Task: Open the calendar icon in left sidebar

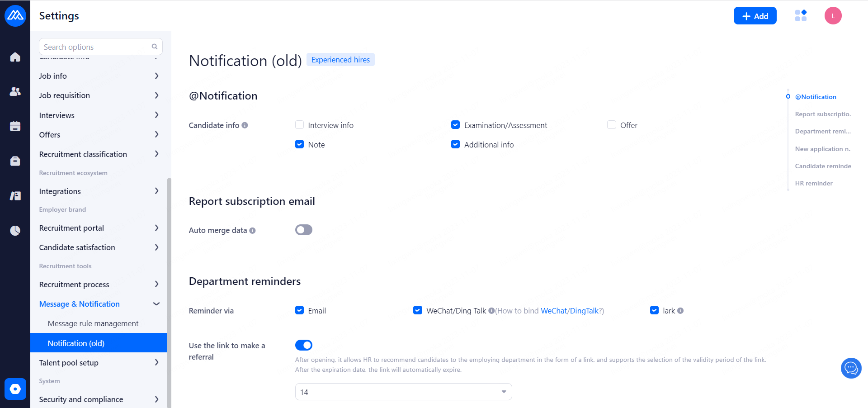Action: (x=15, y=126)
